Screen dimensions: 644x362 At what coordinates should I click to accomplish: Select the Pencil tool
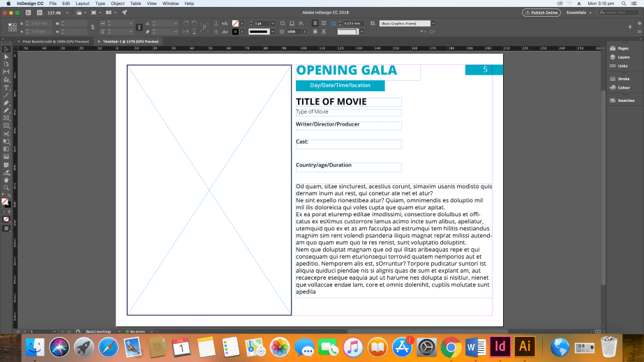click(x=6, y=110)
